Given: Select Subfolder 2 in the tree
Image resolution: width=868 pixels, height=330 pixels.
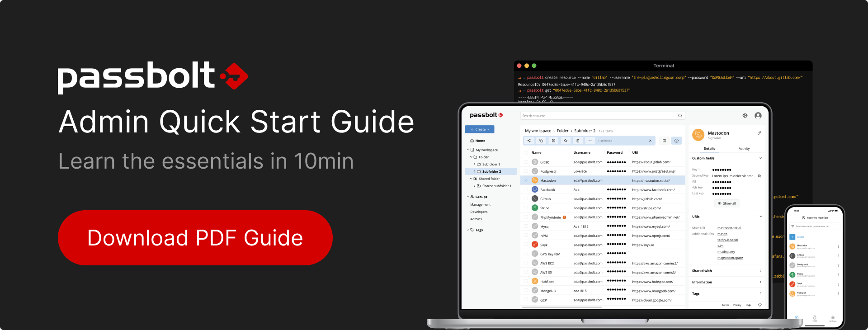Looking at the screenshot, I should point(491,171).
